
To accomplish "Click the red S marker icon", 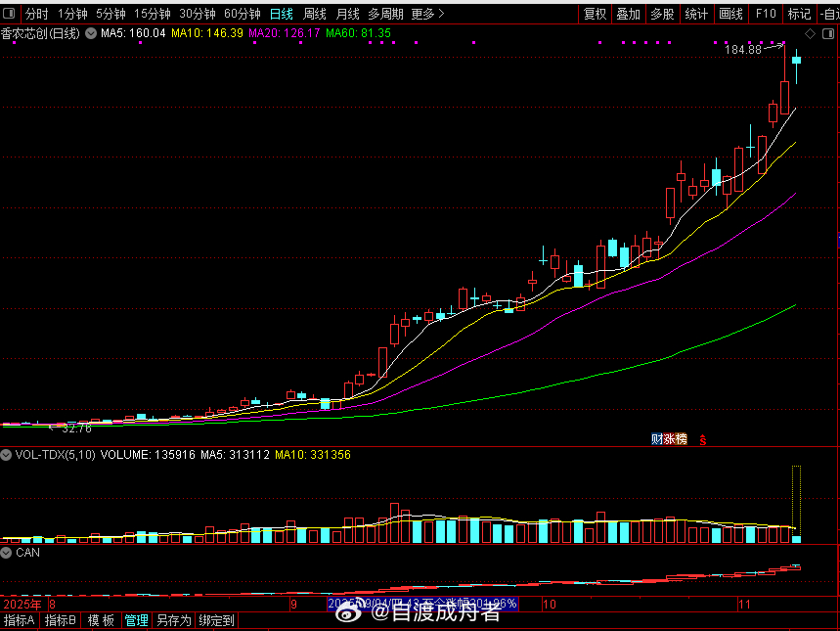I will point(703,440).
